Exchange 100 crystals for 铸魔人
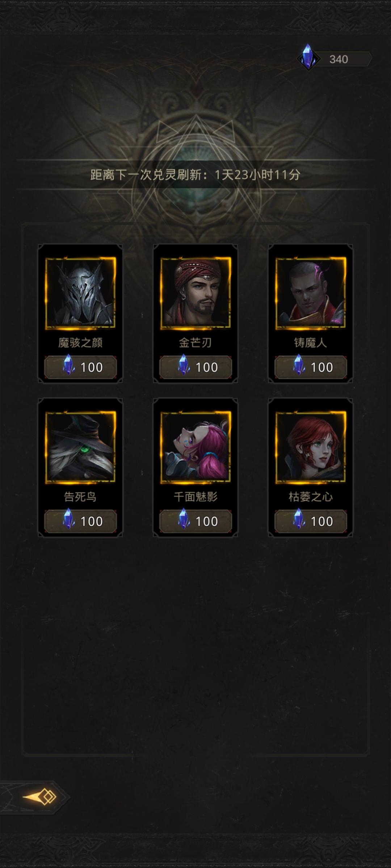This screenshot has width=391, height=868. point(310,367)
